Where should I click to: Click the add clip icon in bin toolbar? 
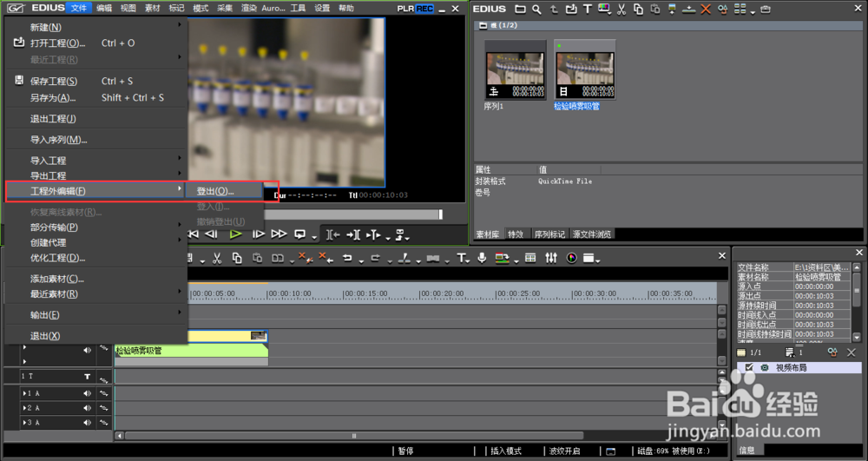pos(571,9)
